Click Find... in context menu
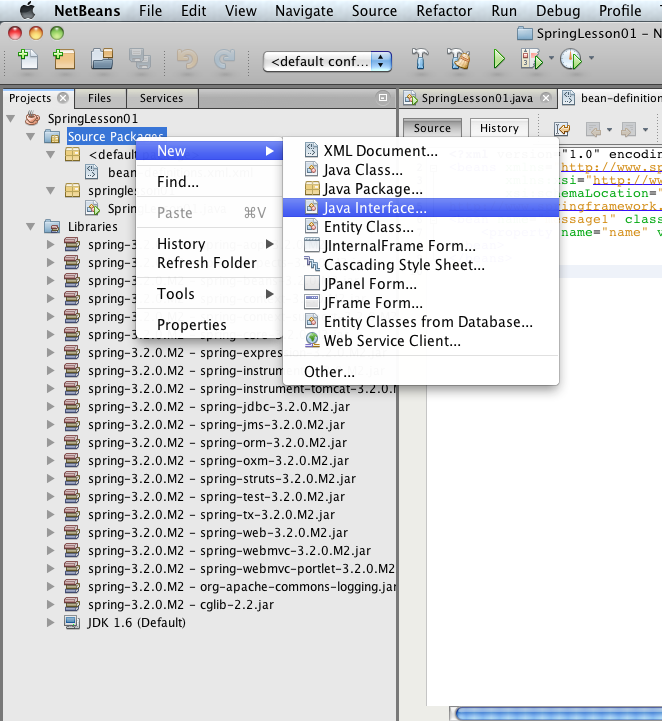Image resolution: width=662 pixels, height=721 pixels. tap(209, 182)
